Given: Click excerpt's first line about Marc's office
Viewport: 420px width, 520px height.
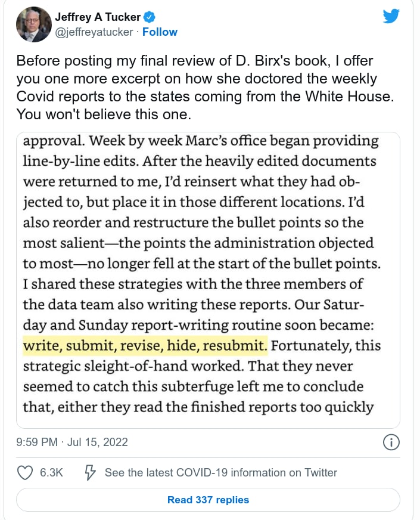Looking at the screenshot, I should (x=201, y=141).
